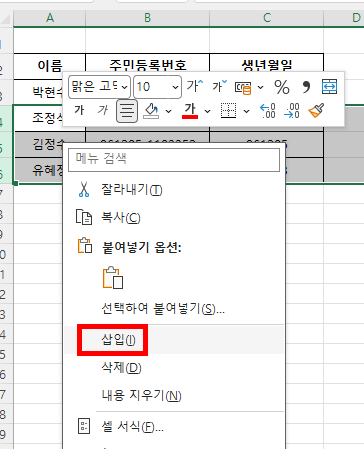Expand borders dropdown arrow
Screen dimensions: 364x449
coord(246,111)
